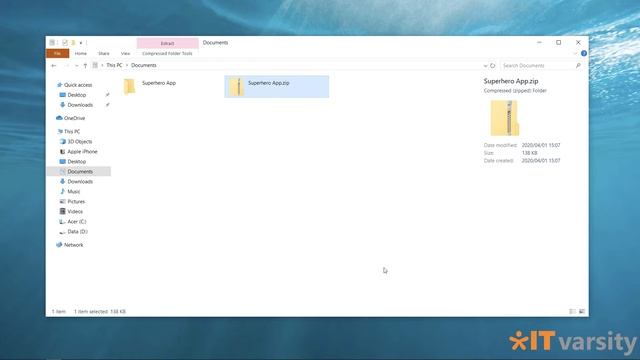Open the File menu

pos(58,53)
